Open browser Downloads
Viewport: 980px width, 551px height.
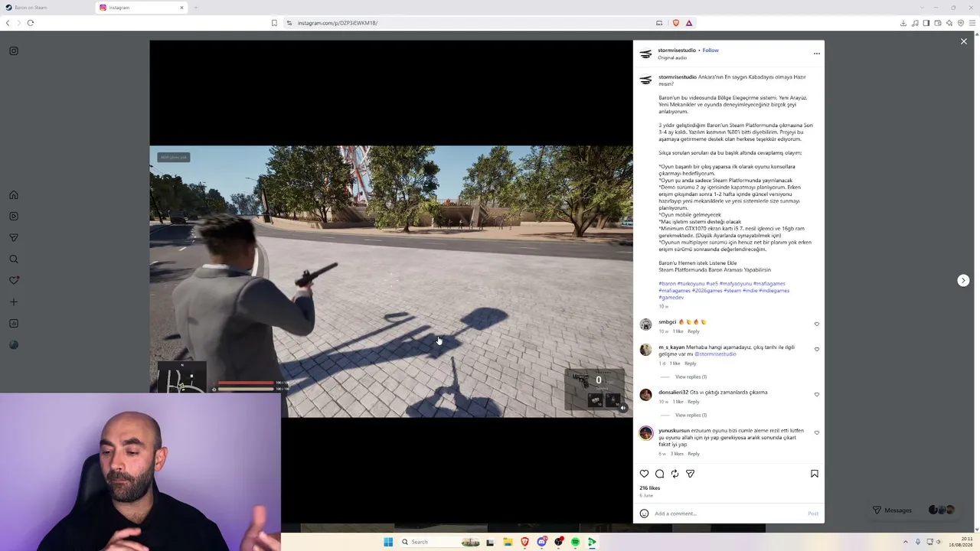coord(903,23)
